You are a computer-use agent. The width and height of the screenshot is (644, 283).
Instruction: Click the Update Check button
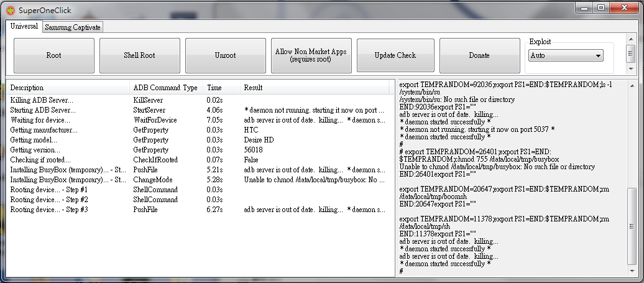tap(395, 55)
